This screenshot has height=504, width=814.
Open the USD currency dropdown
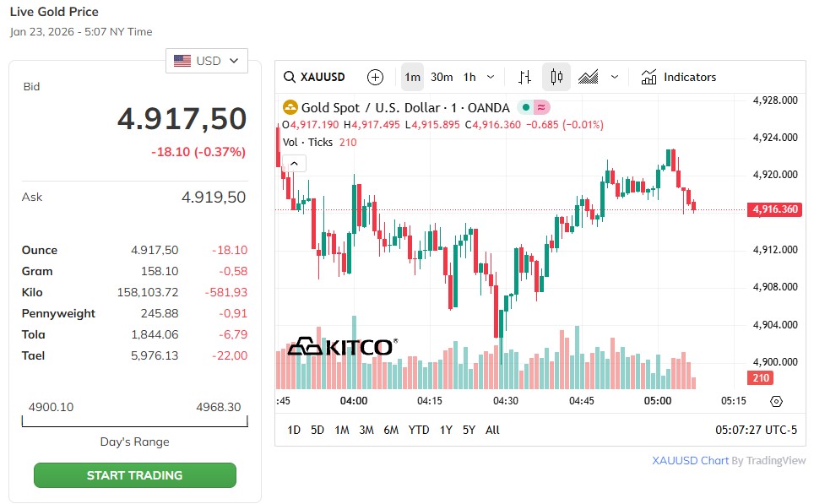tap(207, 61)
